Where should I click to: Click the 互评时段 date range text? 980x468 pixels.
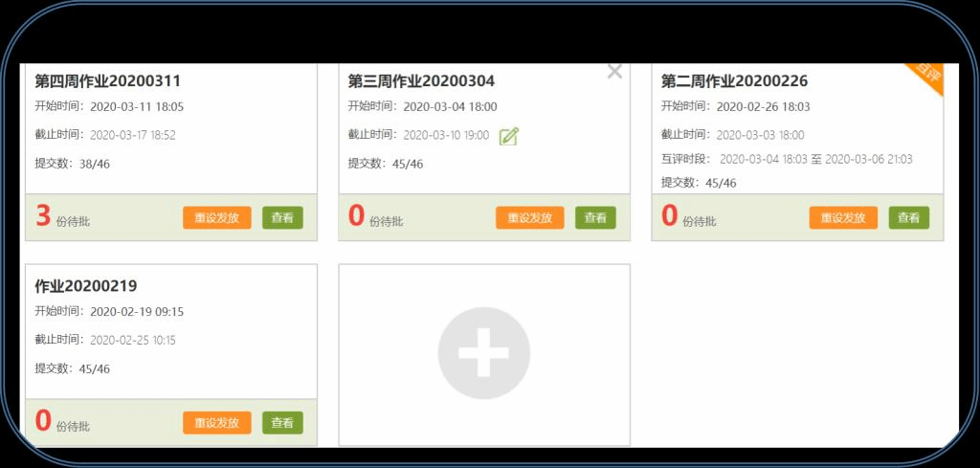815,159
